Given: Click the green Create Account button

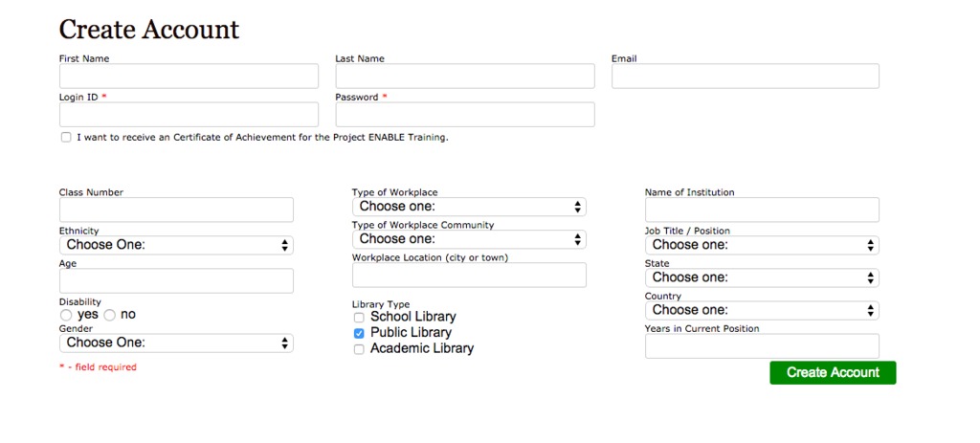Looking at the screenshot, I should point(834,373).
